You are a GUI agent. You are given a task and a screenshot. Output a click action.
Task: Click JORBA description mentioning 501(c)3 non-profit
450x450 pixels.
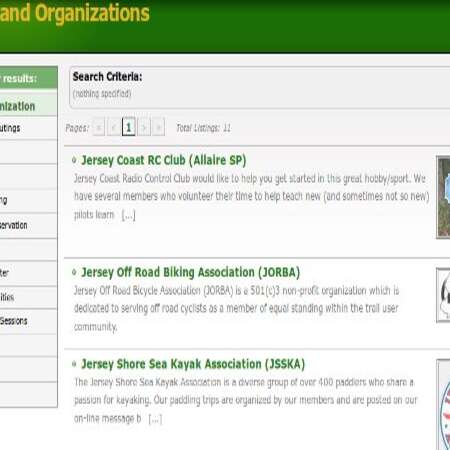point(236,309)
